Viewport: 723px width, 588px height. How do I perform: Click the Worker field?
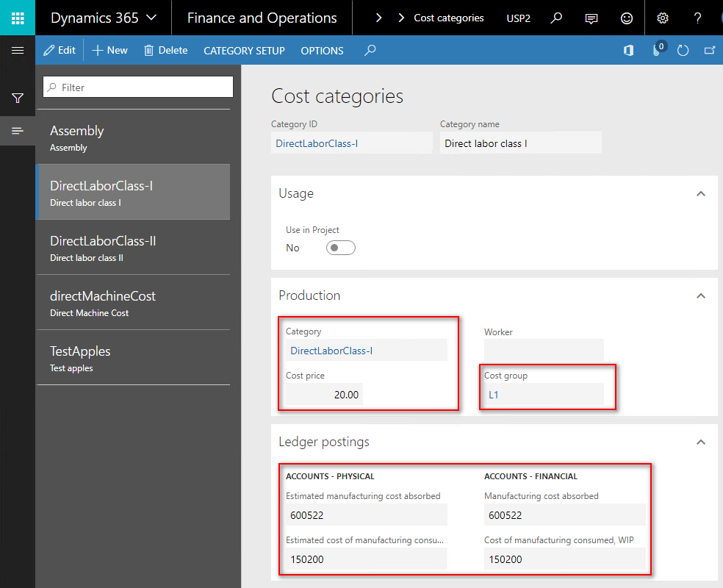[544, 351]
